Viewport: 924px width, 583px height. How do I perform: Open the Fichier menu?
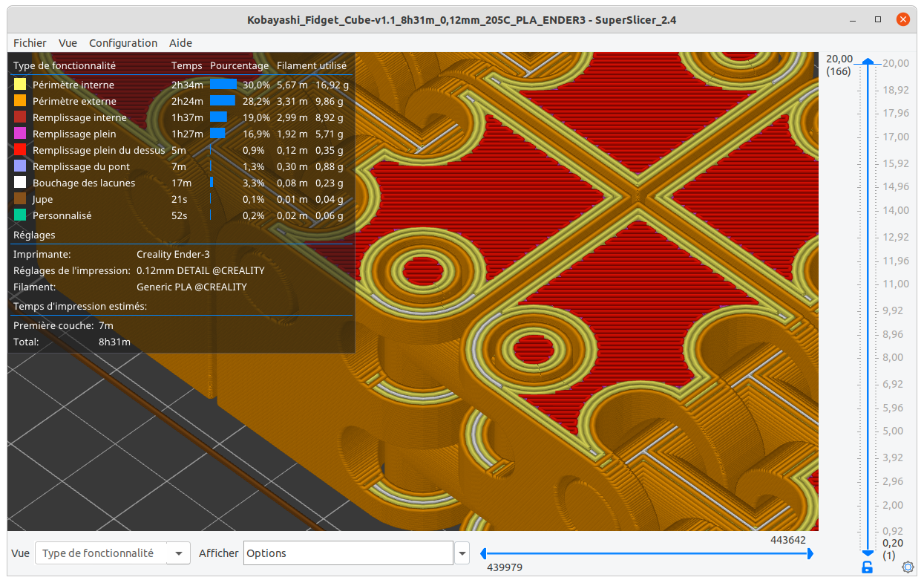point(30,43)
